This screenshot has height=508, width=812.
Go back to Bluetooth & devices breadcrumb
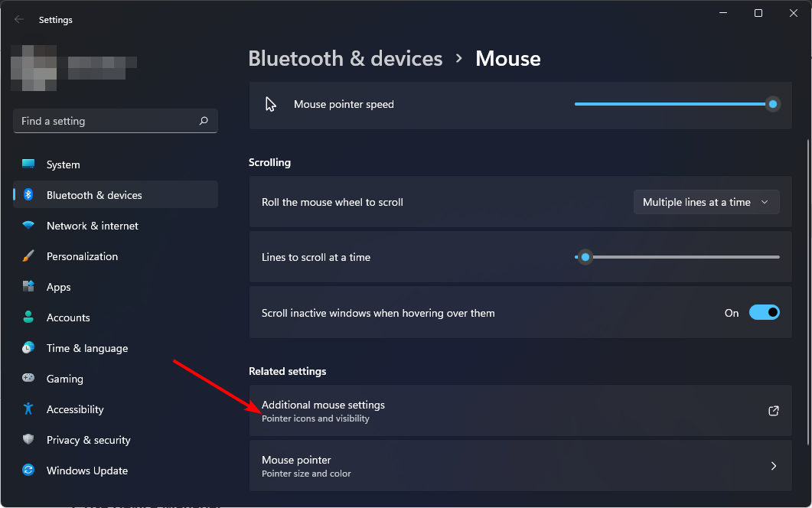[345, 58]
